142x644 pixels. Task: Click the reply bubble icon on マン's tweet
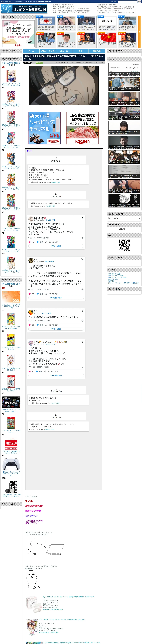(x=38, y=294)
